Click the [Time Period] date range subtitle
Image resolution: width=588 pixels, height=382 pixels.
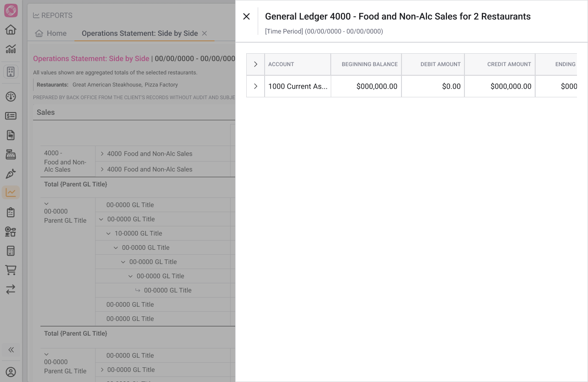pos(324,31)
